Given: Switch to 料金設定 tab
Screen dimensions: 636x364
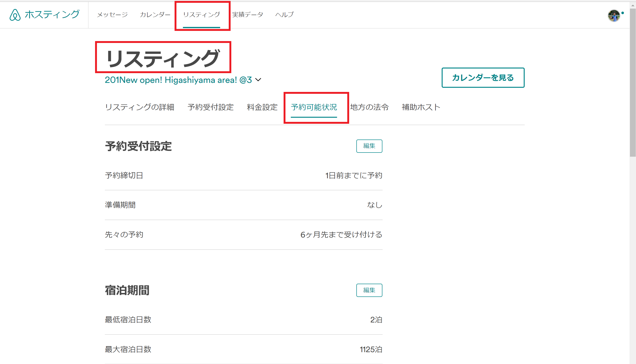Looking at the screenshot, I should click(x=262, y=107).
